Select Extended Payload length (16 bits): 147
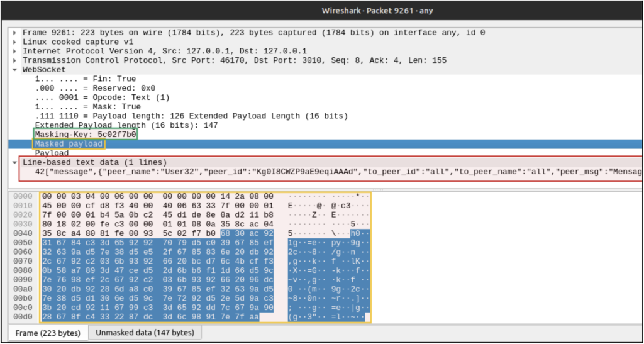Image resolution: width=644 pixels, height=344 pixels. [x=125, y=125]
